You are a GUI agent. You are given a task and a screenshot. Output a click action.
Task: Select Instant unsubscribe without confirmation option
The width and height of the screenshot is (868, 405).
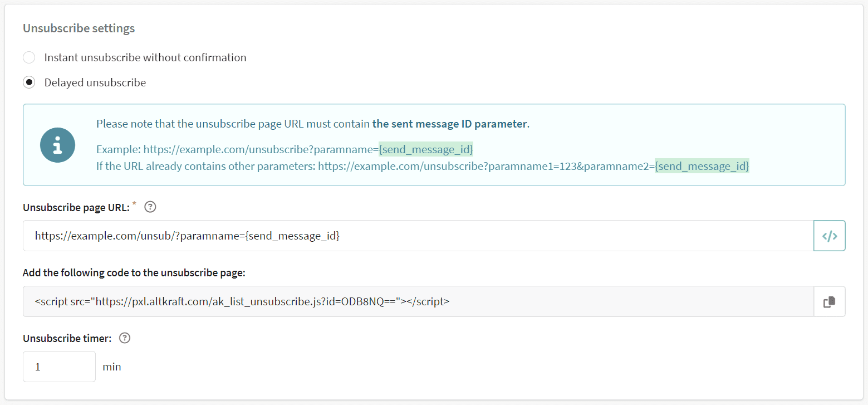pos(29,57)
